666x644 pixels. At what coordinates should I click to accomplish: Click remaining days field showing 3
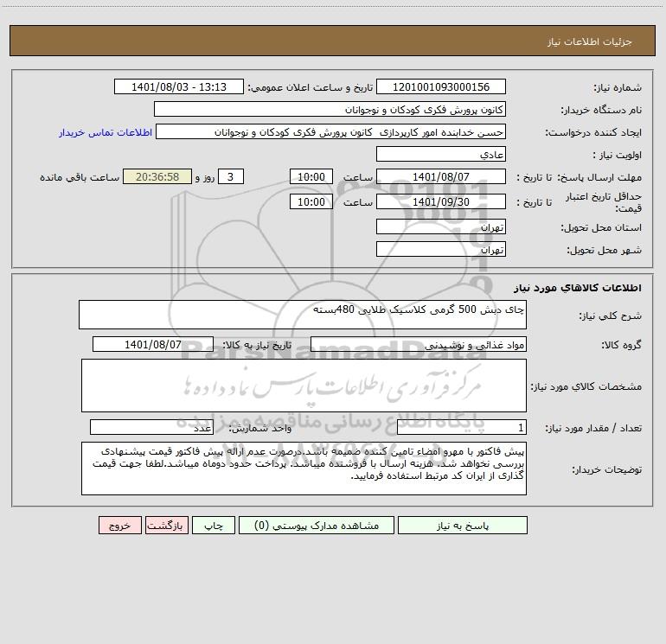click(x=231, y=176)
